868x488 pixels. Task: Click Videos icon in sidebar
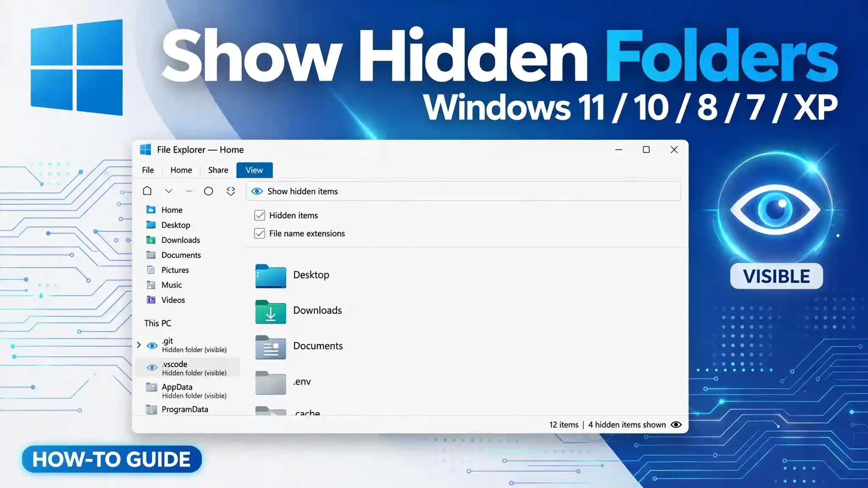pos(150,299)
